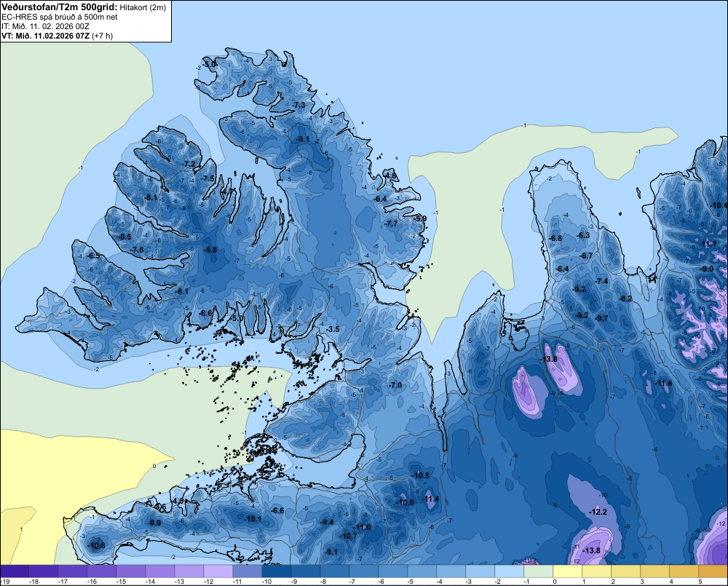Click the -7.0 temperature label
The image size is (728, 586).
pos(395,385)
